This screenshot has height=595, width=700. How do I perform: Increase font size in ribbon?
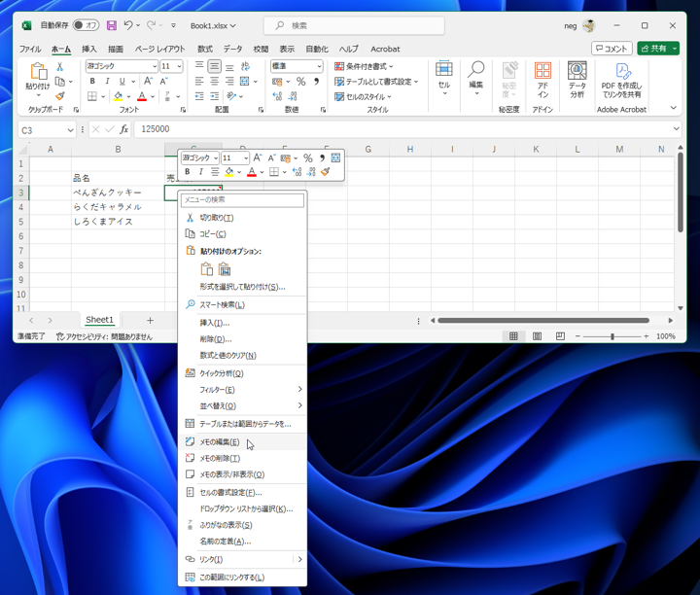pos(148,82)
